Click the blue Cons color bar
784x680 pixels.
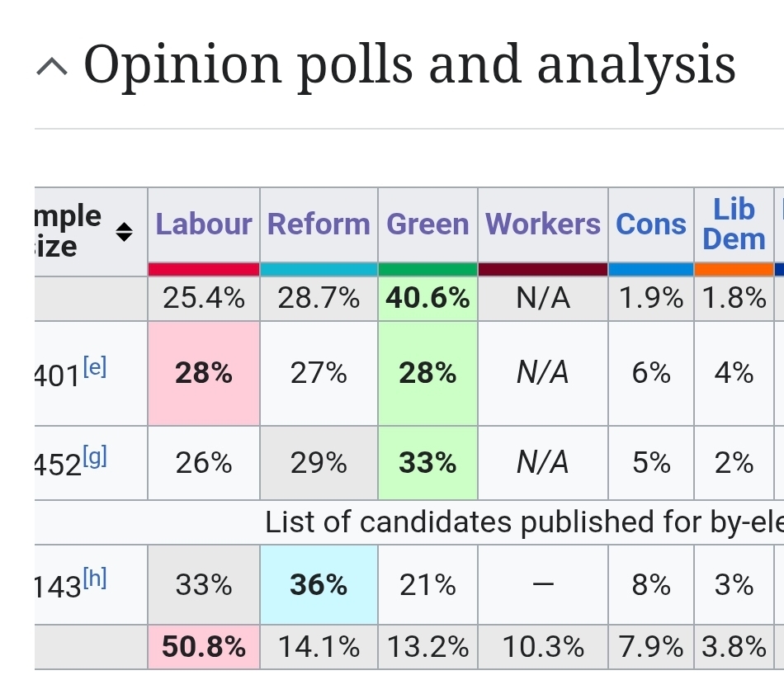point(651,269)
